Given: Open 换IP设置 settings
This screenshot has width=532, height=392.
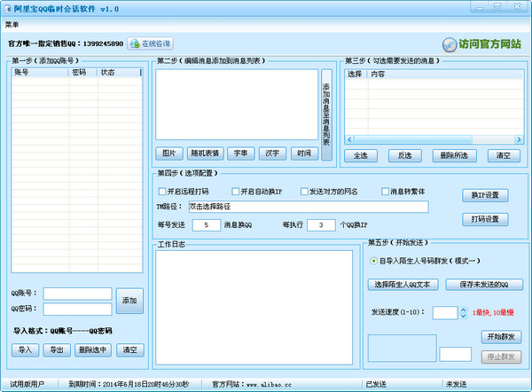Looking at the screenshot, I should point(485,195).
